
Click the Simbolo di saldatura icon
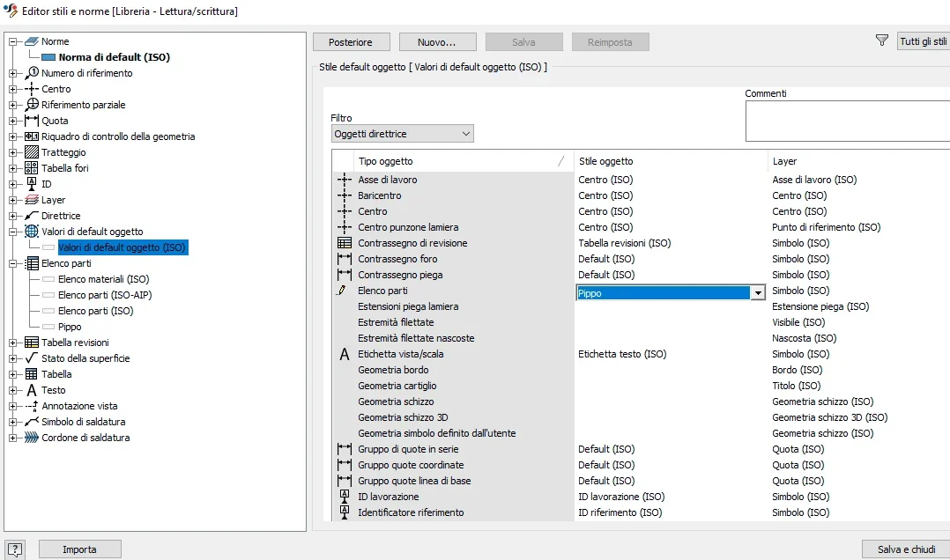[32, 422]
